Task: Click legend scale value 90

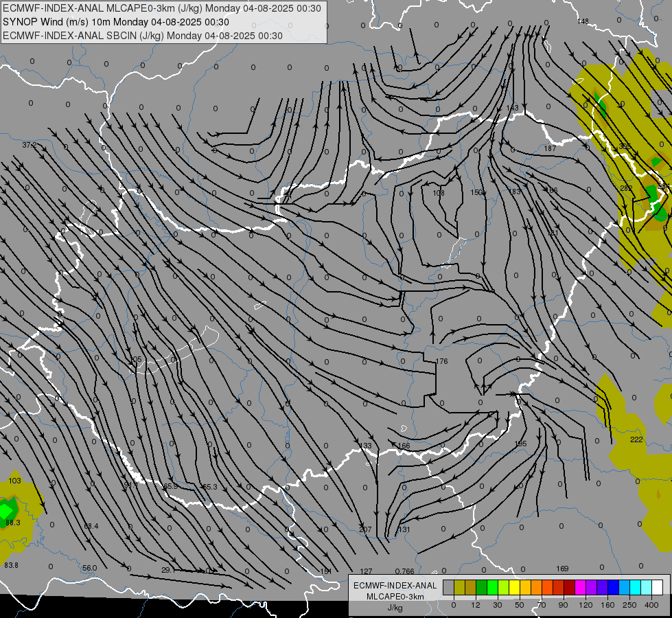Action: point(563,605)
